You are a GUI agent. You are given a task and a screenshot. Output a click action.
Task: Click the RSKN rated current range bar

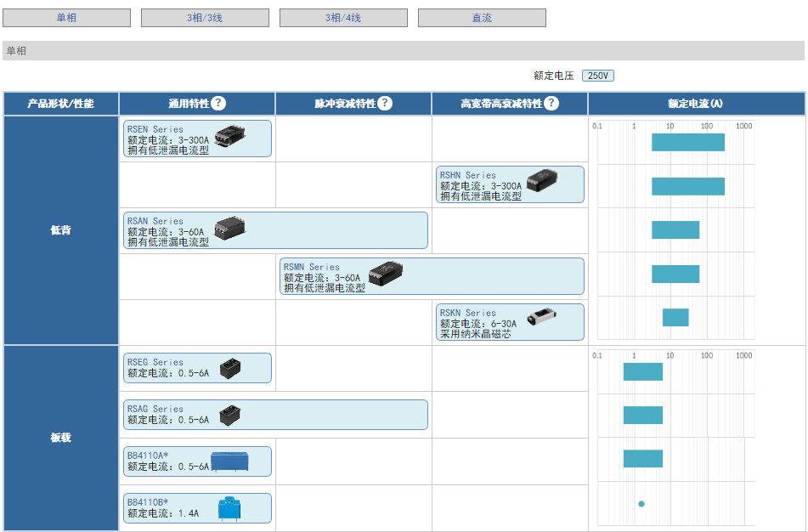[675, 317]
